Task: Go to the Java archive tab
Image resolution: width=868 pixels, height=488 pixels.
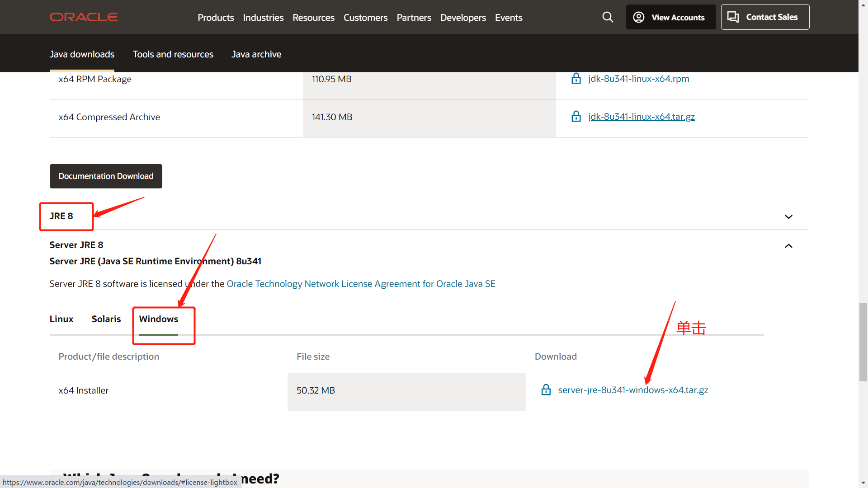Action: pyautogui.click(x=256, y=54)
